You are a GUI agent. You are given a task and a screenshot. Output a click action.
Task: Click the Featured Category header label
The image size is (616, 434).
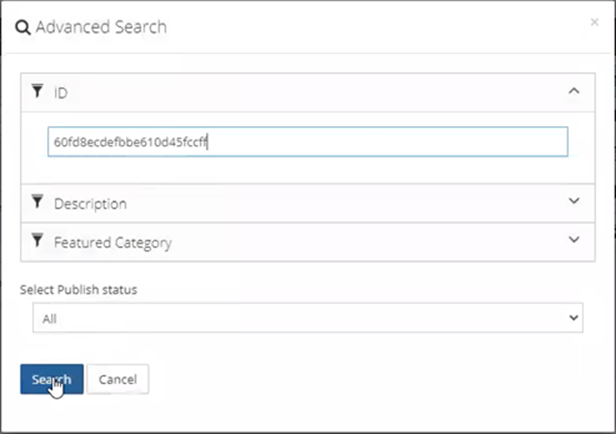pos(112,242)
